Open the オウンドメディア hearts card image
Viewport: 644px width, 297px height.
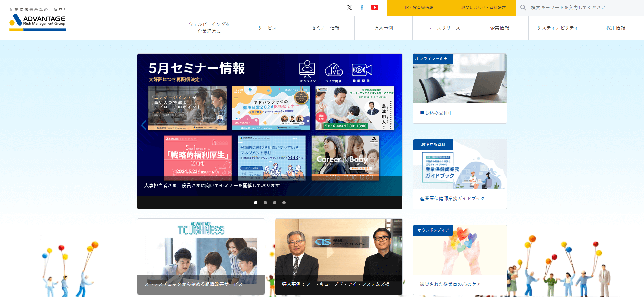tap(460, 250)
